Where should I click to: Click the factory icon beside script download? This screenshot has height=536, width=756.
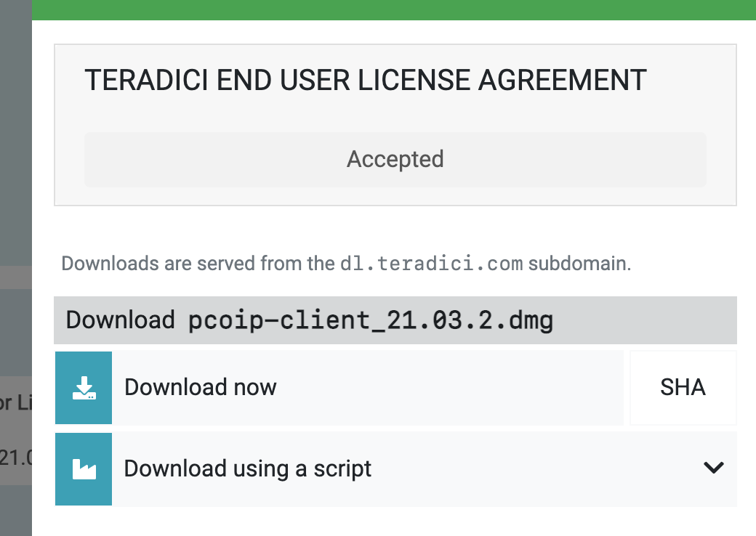[84, 469]
